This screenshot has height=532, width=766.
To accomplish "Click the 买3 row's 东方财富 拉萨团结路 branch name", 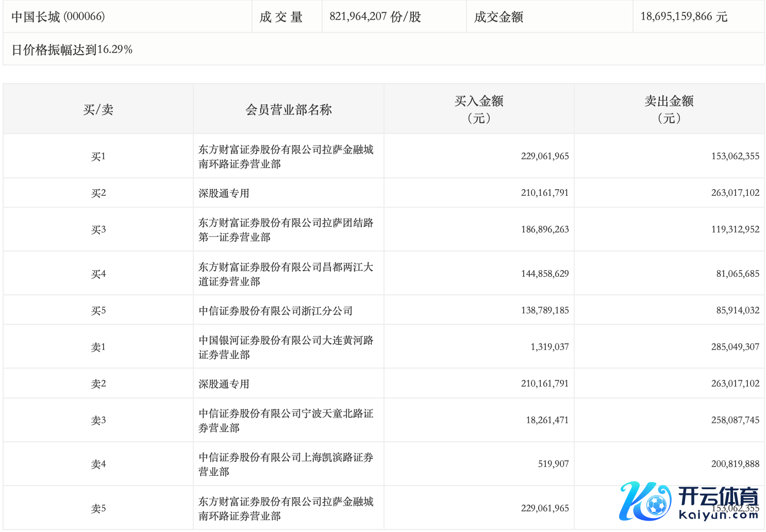I will click(286, 230).
